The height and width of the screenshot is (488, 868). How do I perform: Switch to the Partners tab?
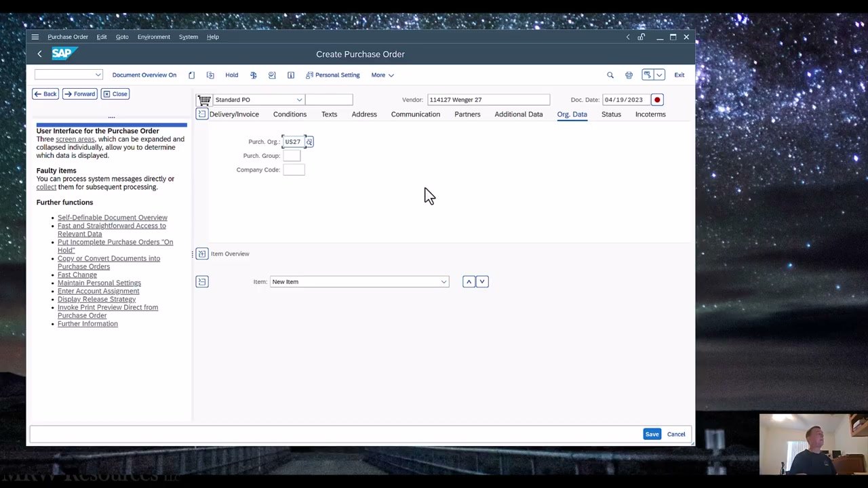click(467, 114)
